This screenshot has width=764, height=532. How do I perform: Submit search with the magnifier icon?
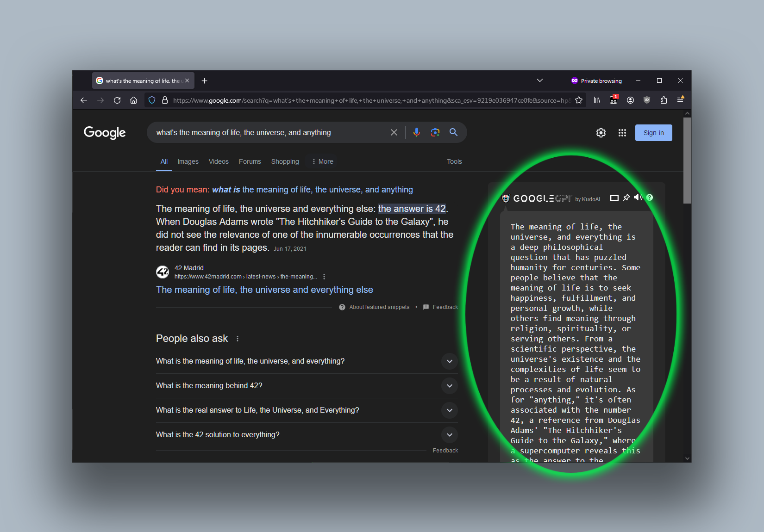[454, 132]
